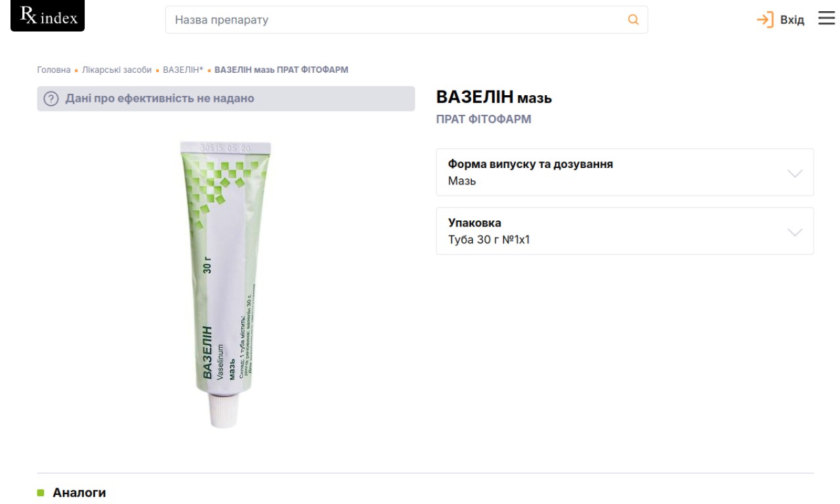Click ВАЗЕЛІН мазь ПРАТ ФІТОФАРМ breadcrumb
Screen dimensions: 840x504
click(x=282, y=70)
